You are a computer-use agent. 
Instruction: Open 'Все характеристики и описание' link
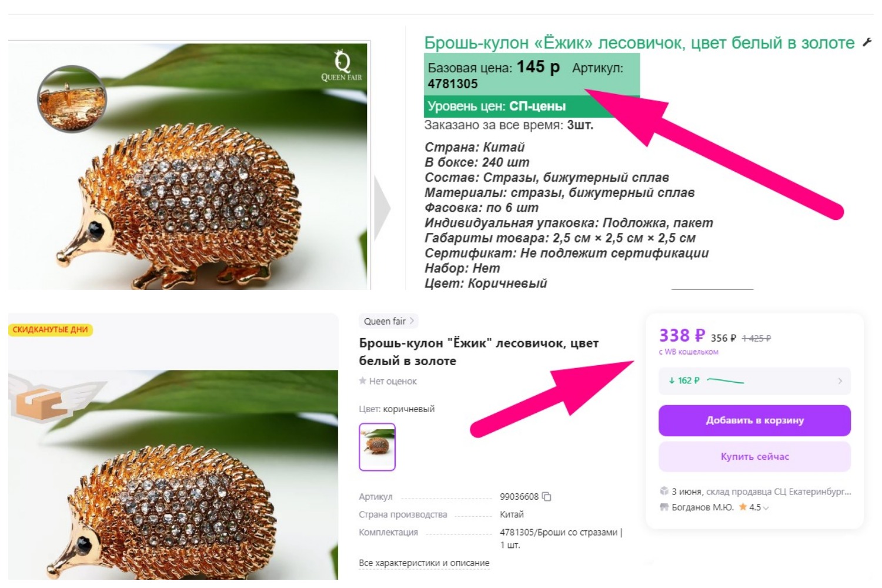point(424,563)
